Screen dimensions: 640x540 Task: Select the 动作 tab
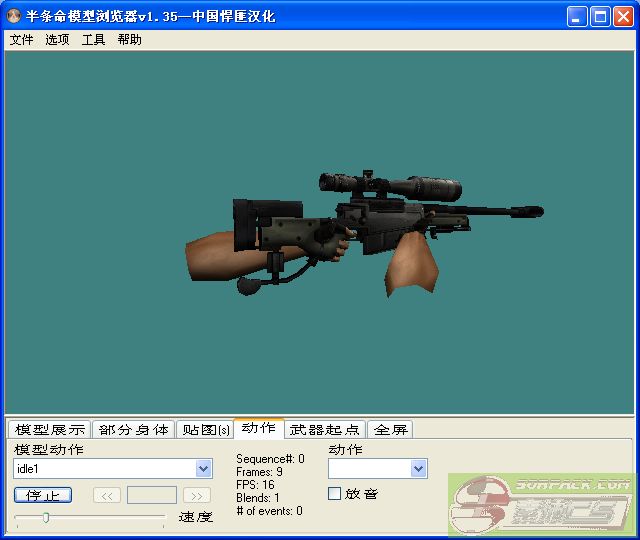coord(259,428)
